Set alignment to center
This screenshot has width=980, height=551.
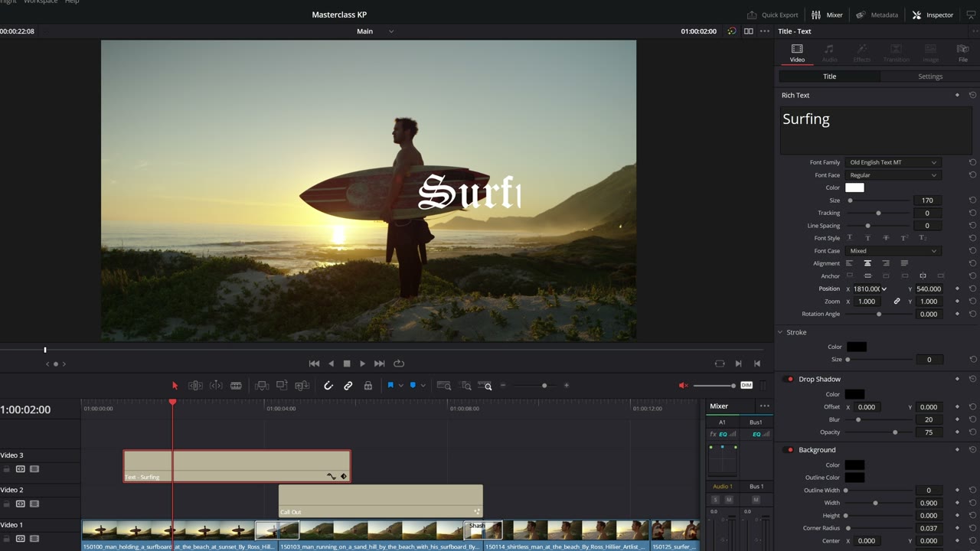pyautogui.click(x=867, y=263)
